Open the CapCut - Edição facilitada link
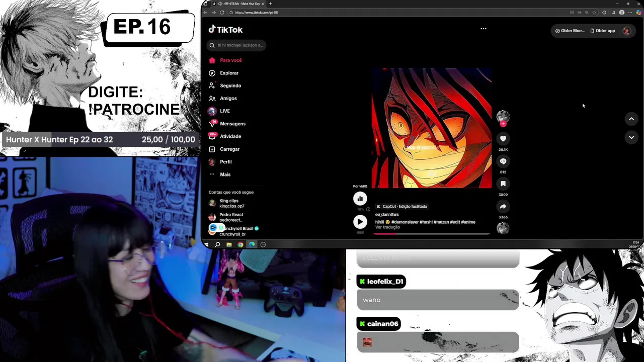 coord(401,207)
